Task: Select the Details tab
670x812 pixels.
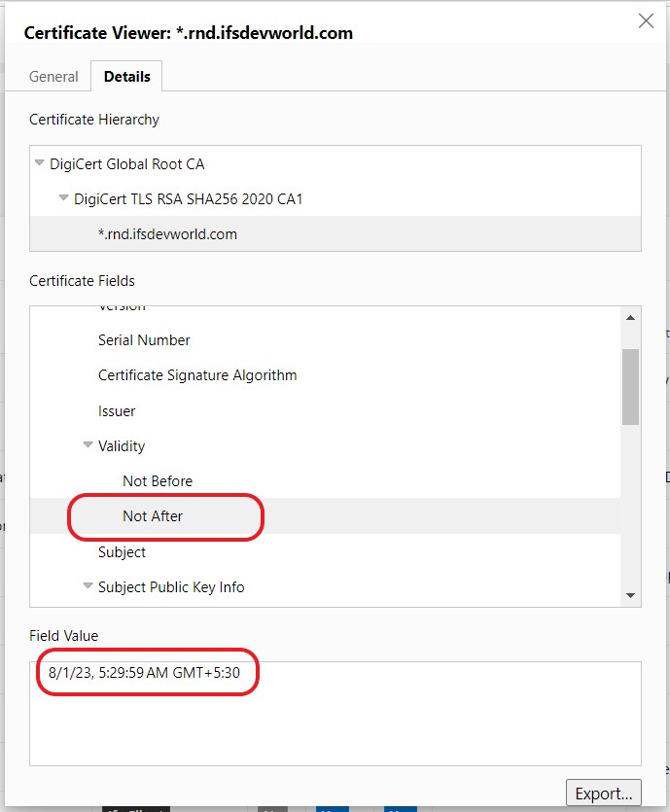Action: click(x=125, y=76)
